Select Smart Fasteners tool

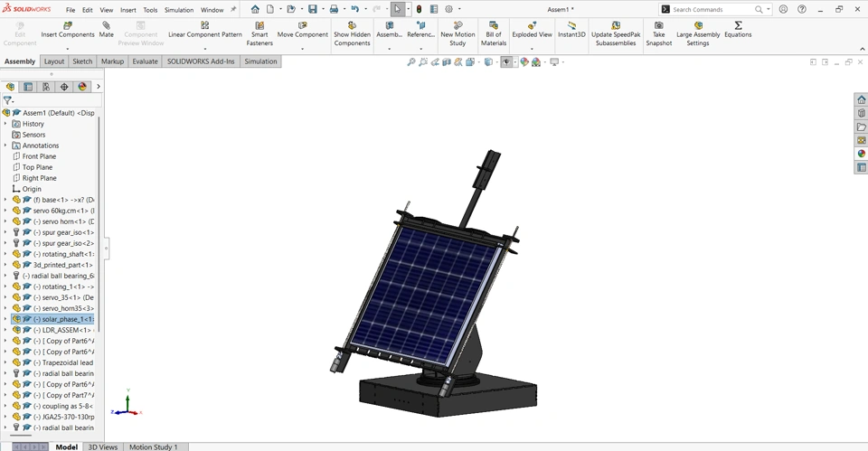259,26
